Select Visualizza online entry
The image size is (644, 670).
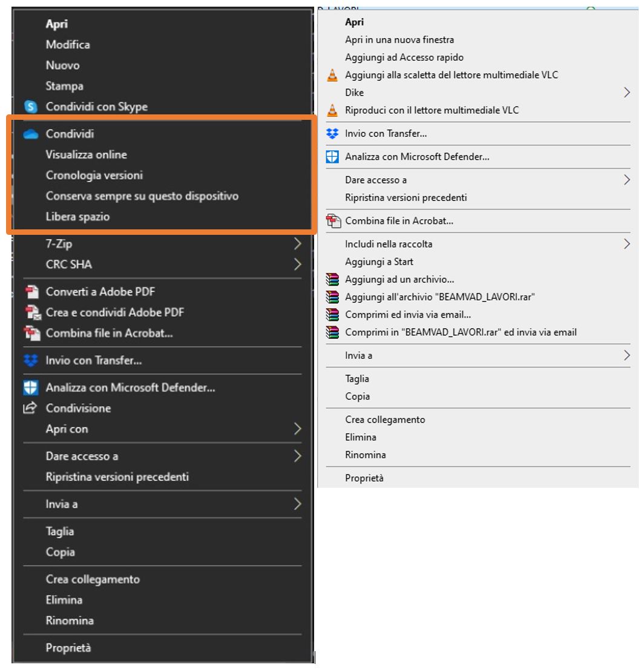pos(86,155)
